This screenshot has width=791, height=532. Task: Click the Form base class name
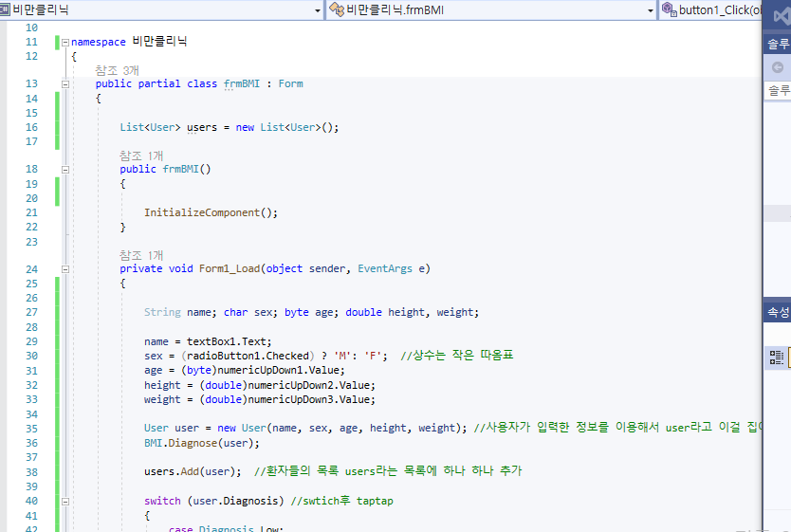(x=290, y=83)
